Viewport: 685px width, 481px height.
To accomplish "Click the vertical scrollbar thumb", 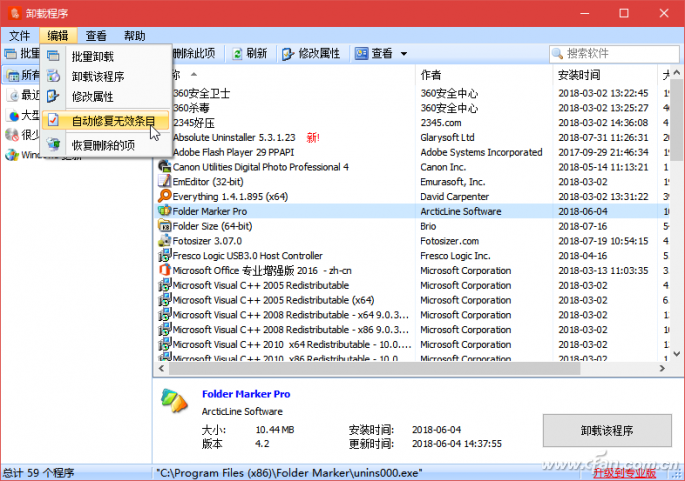I will [677, 119].
